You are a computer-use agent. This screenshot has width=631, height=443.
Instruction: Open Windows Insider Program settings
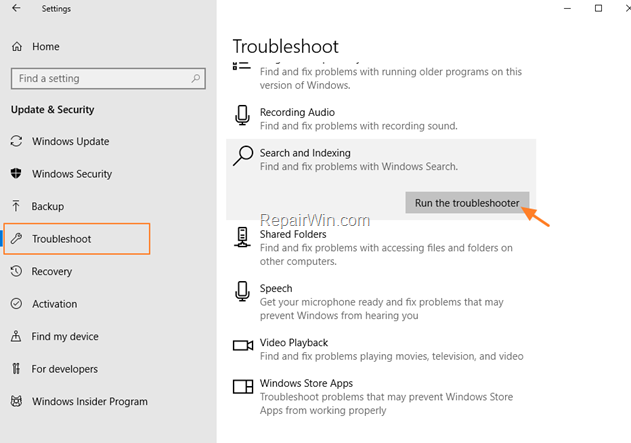pyautogui.click(x=90, y=402)
